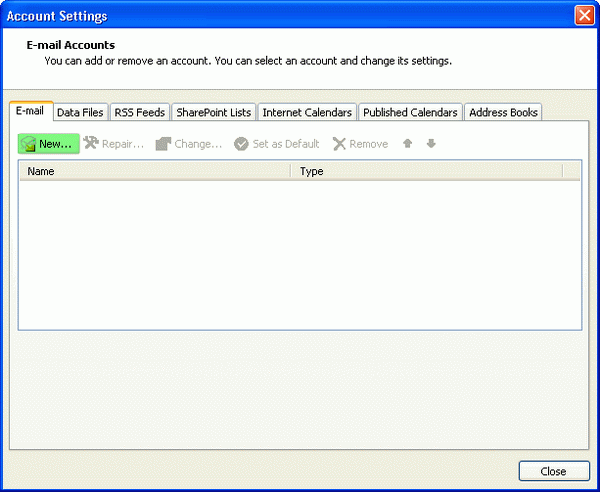Switch to the Address Books tab
Viewport: 600px width, 492px height.
pyautogui.click(x=503, y=113)
